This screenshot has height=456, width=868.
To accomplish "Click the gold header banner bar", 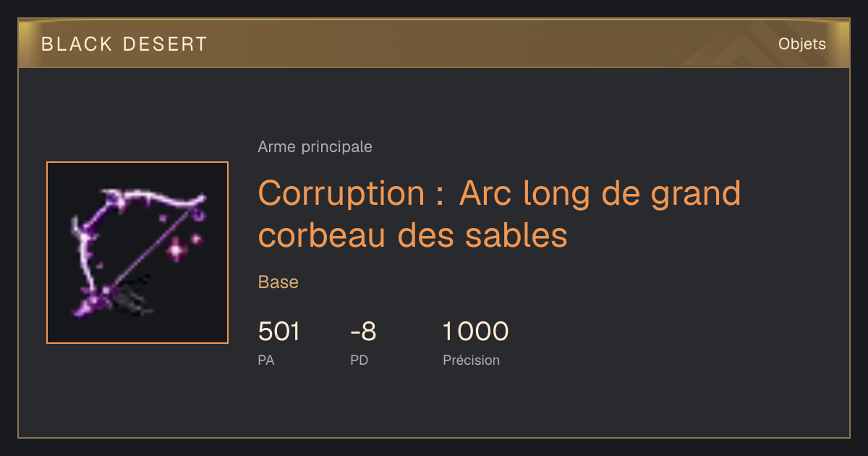I will (434, 43).
